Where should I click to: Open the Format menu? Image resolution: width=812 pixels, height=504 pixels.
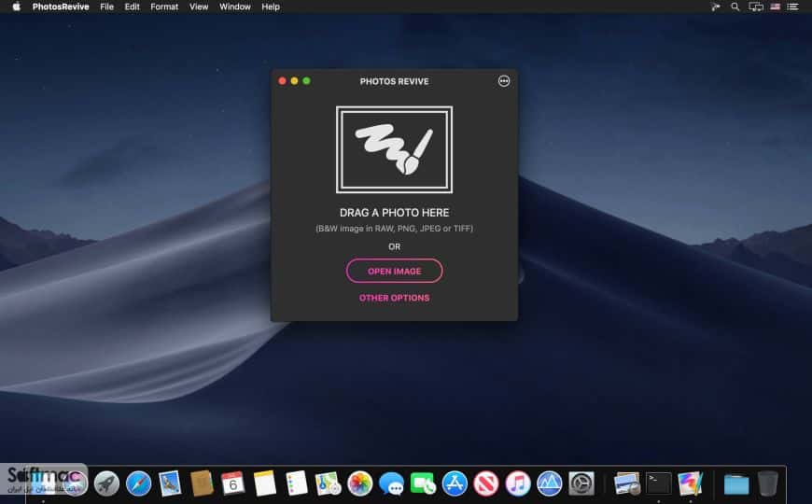point(164,7)
